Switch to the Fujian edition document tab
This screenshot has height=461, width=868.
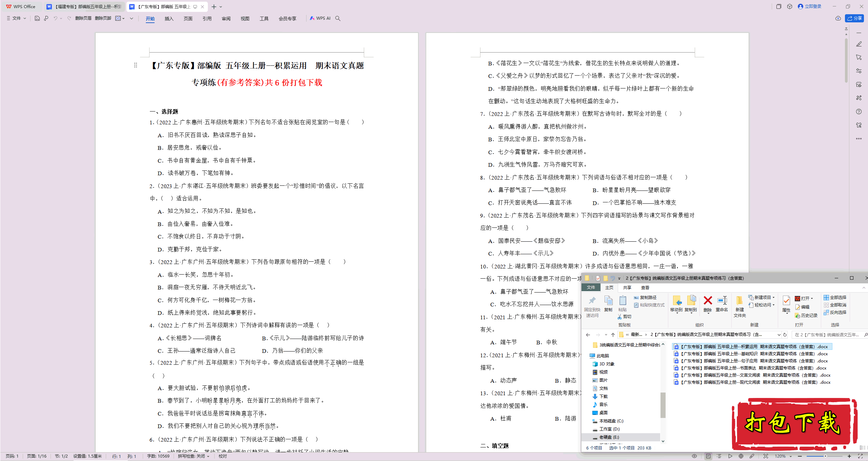click(x=84, y=6)
